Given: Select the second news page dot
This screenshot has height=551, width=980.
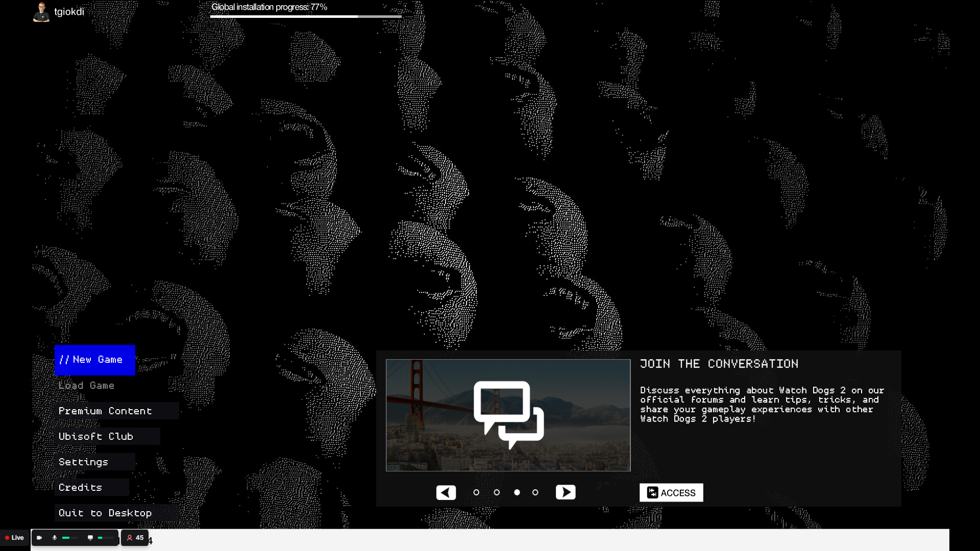Looking at the screenshot, I should click(x=497, y=492).
